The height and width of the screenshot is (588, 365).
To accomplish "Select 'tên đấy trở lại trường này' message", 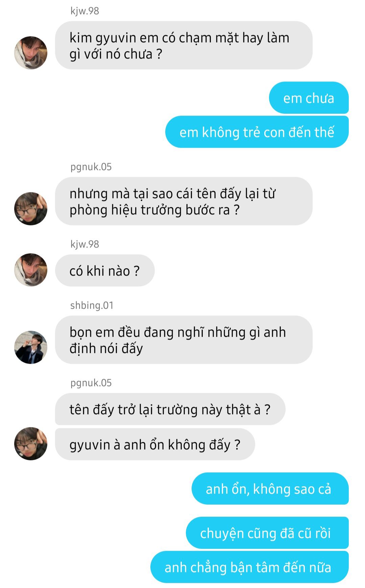I will 170,409.
